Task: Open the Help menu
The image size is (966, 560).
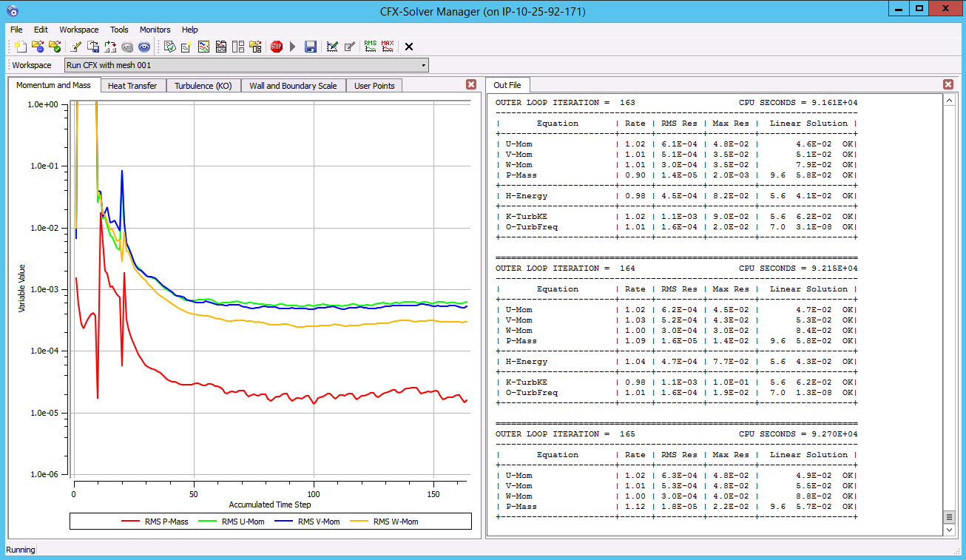Action: point(190,30)
